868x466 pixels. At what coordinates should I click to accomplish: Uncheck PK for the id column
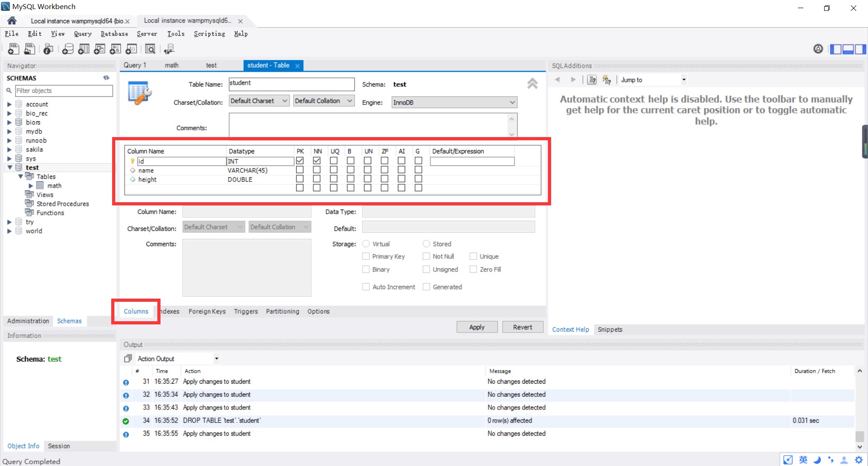point(300,161)
